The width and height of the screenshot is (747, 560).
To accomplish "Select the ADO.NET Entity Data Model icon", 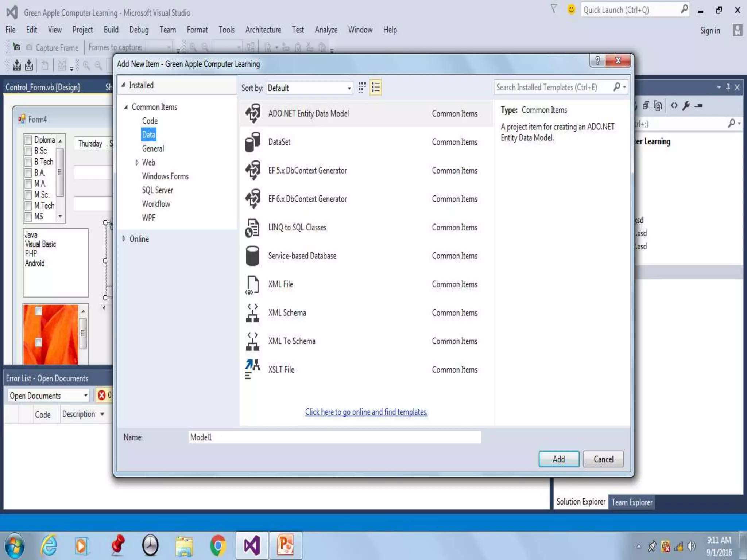I will [252, 113].
